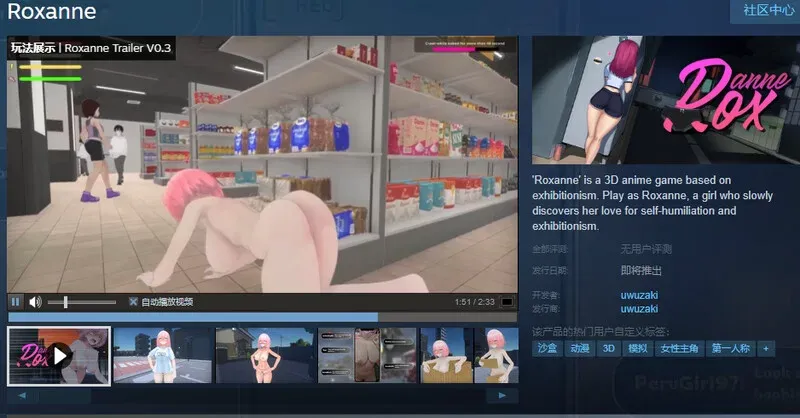Open developer link uwuzaki
Image resolution: width=800 pixels, height=418 pixels.
tap(640, 295)
